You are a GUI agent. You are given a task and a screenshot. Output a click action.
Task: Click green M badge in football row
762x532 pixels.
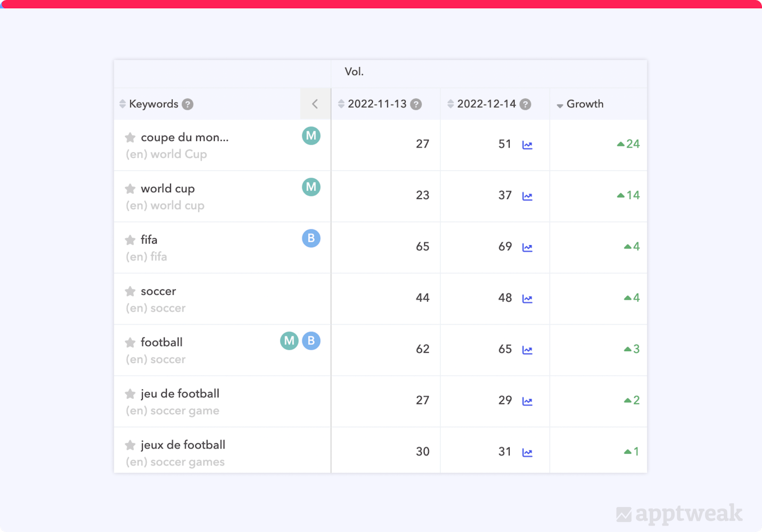(x=289, y=340)
